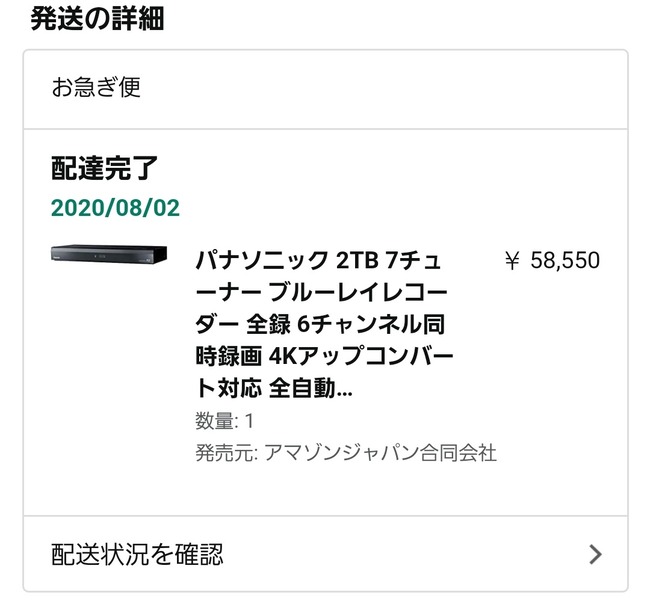The height and width of the screenshot is (610, 650).
Task: Tap the green 2020/08/02 delivery date
Action: [115, 208]
